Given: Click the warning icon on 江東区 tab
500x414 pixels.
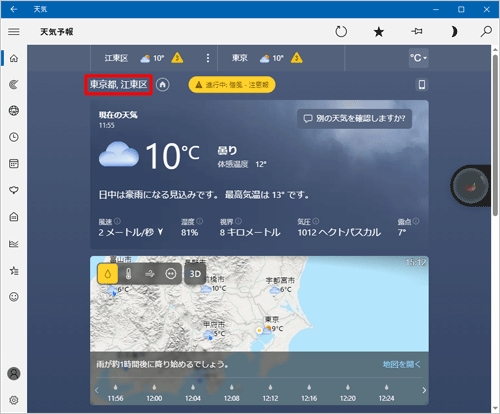Looking at the screenshot, I should [x=177, y=58].
